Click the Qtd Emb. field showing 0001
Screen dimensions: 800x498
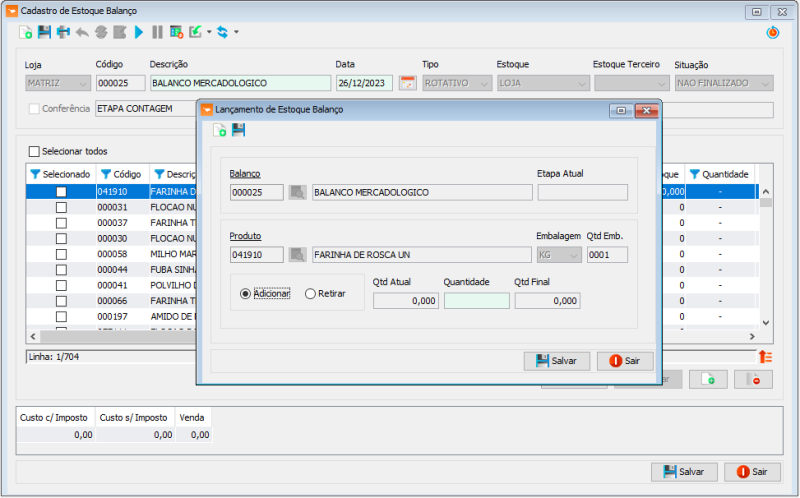coord(607,255)
